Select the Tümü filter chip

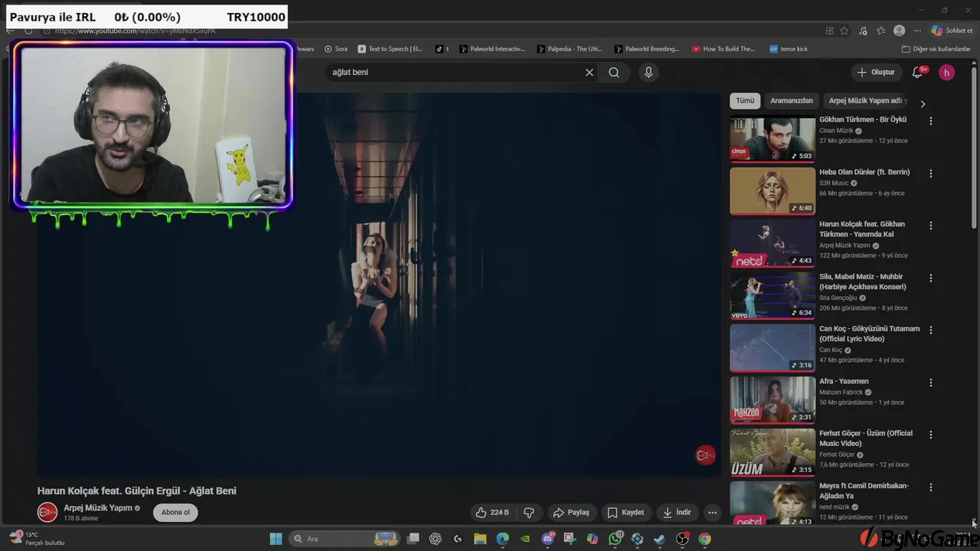(x=745, y=100)
